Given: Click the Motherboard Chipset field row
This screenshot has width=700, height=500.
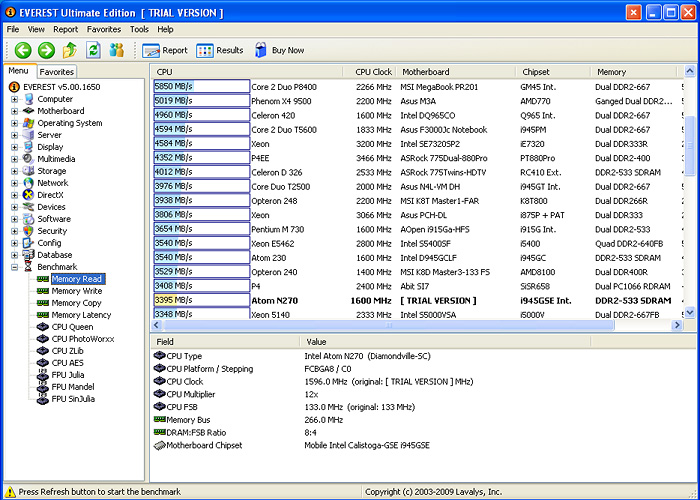Looking at the screenshot, I should pos(423,445).
